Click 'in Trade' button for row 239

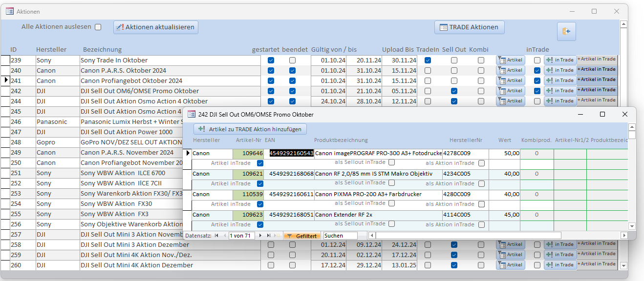tap(560, 60)
